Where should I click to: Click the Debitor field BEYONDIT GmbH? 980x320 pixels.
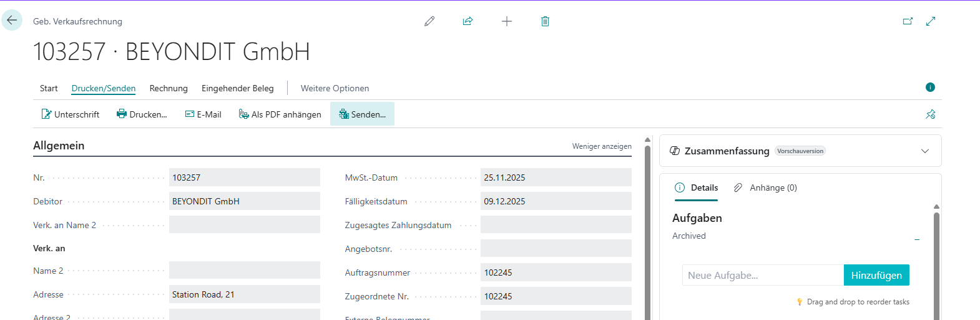[245, 201]
